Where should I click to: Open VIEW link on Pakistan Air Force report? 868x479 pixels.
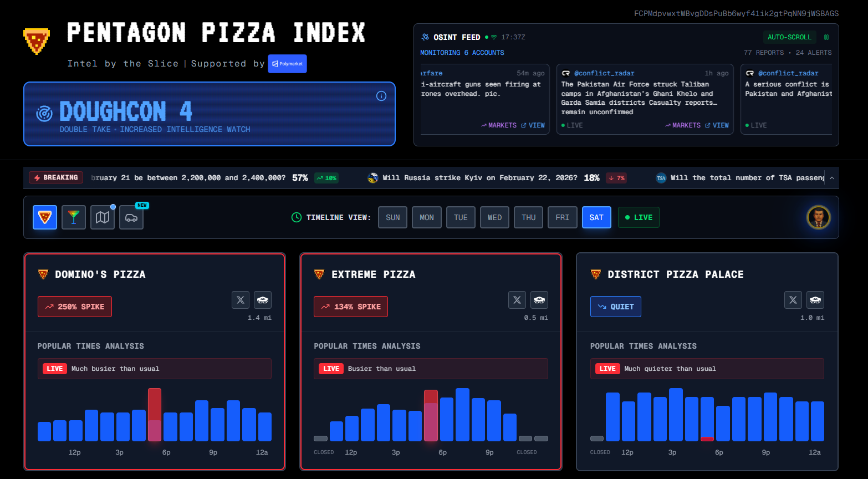(x=717, y=125)
